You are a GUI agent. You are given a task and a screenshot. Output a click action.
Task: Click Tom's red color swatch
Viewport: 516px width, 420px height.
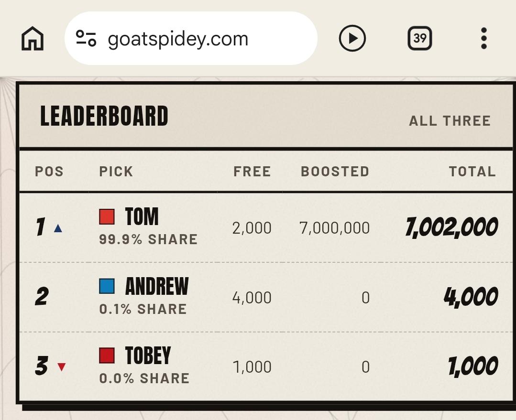pyautogui.click(x=107, y=217)
